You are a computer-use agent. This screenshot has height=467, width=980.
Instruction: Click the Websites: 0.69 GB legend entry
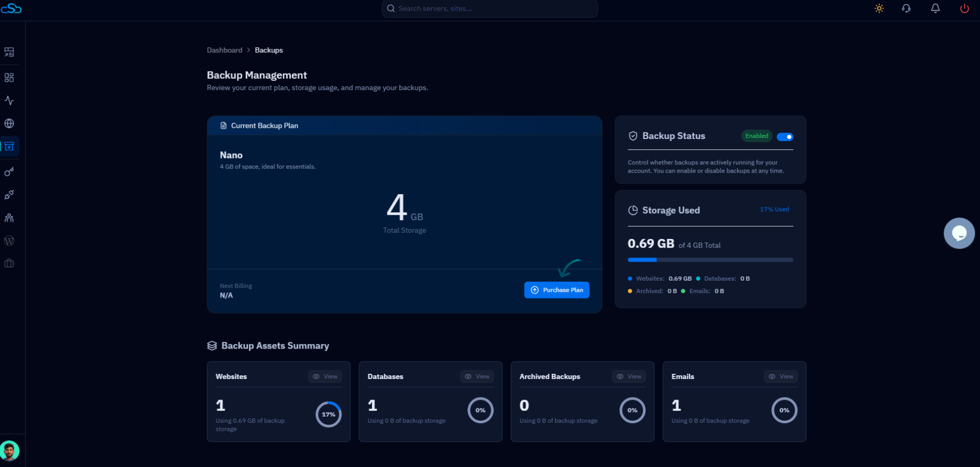(x=660, y=279)
